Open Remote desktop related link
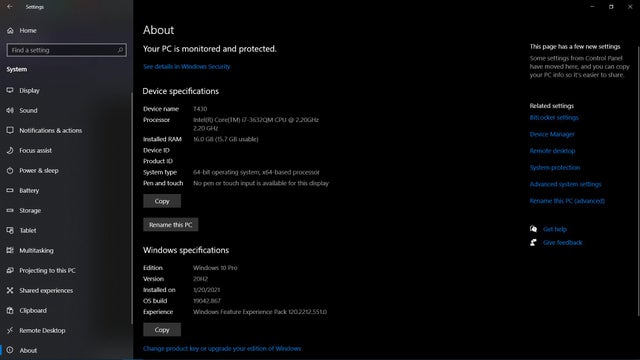The height and width of the screenshot is (360, 640). pyautogui.click(x=552, y=151)
